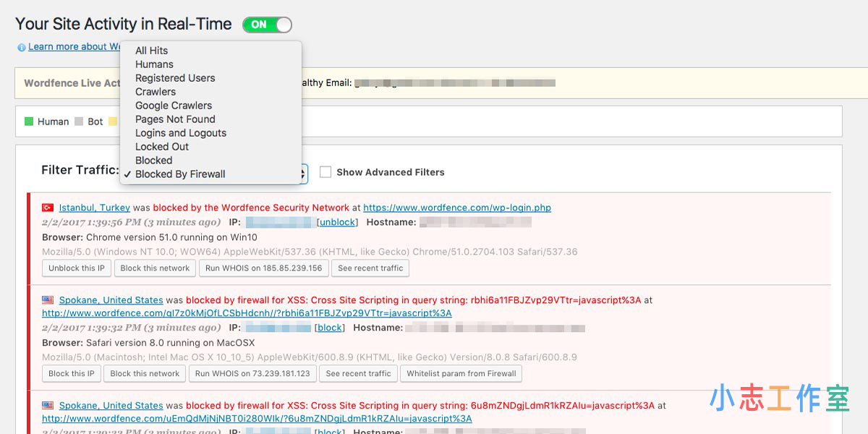Screen dimensions: 868x434
Task: Enable the Show Advanced Filters checkbox
Action: 325,172
